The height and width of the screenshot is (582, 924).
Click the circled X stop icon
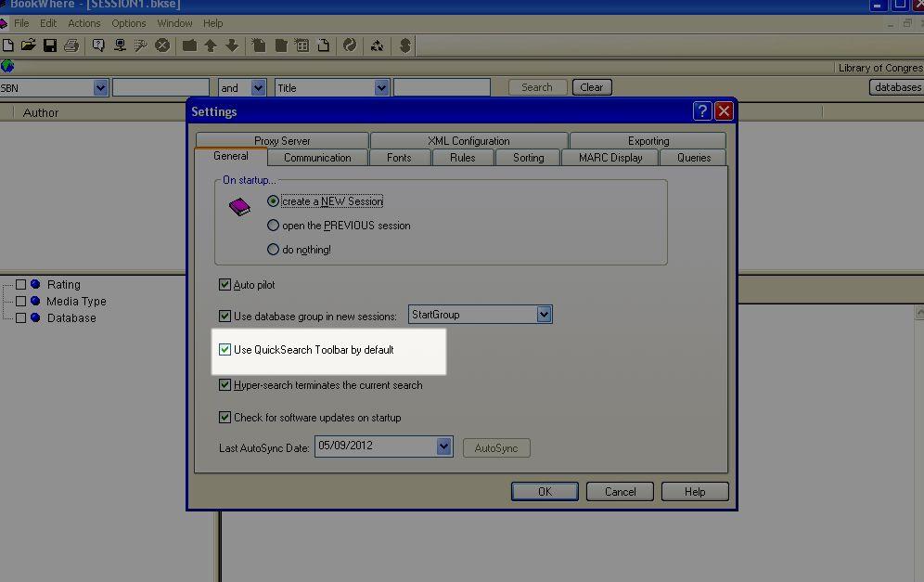pos(162,45)
